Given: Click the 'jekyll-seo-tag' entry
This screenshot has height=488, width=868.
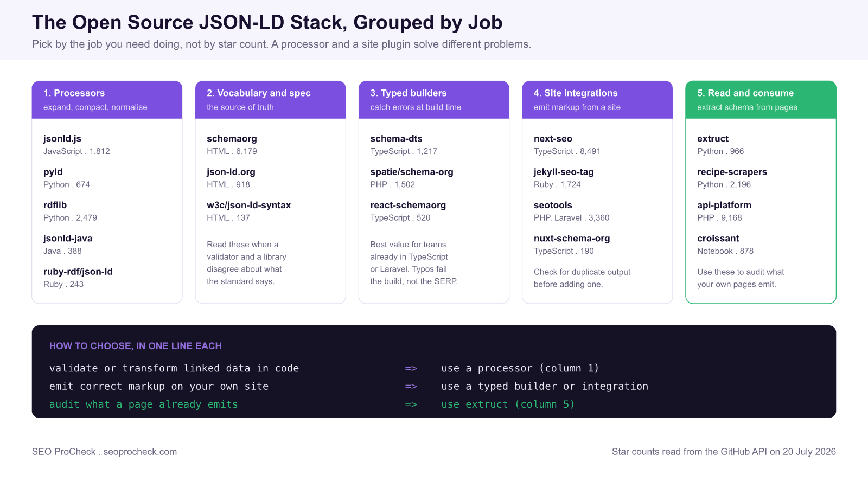Looking at the screenshot, I should (564, 172).
